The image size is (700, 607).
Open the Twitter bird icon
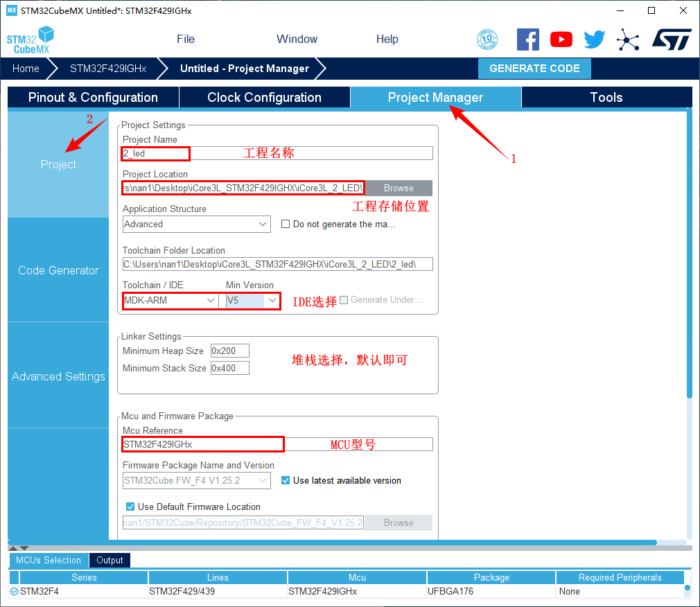(594, 39)
